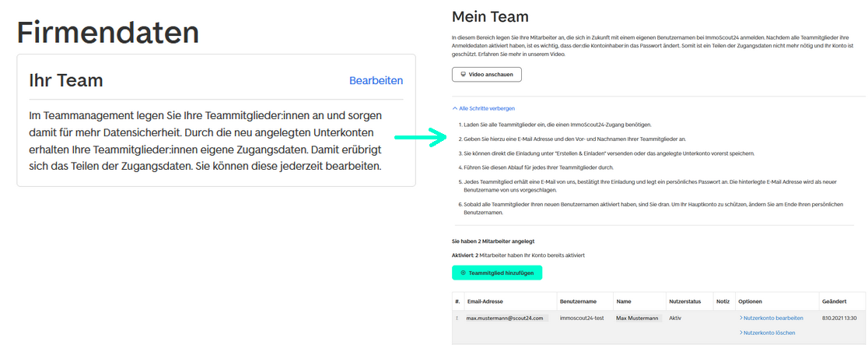
Task: Click the Optionen column header
Action: click(750, 301)
